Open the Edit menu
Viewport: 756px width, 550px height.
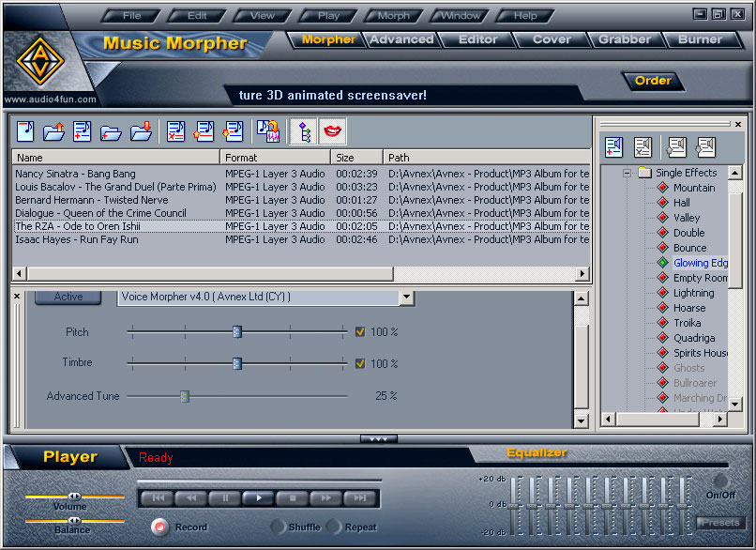pos(197,16)
